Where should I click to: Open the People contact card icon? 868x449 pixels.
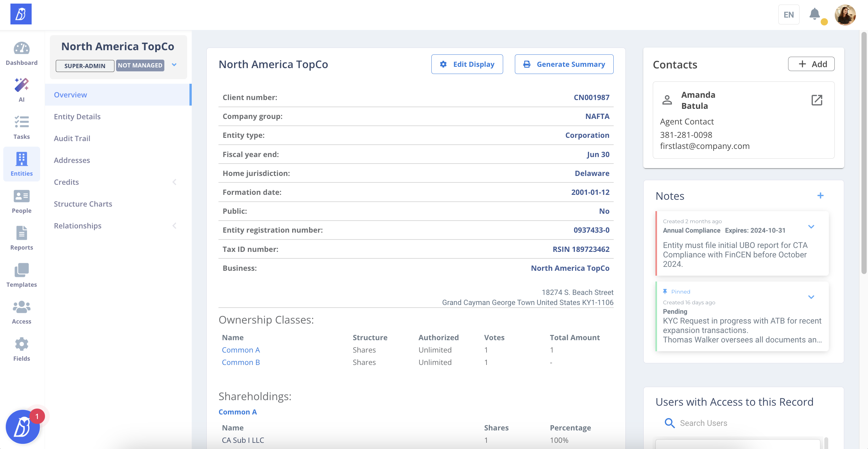coord(22,196)
